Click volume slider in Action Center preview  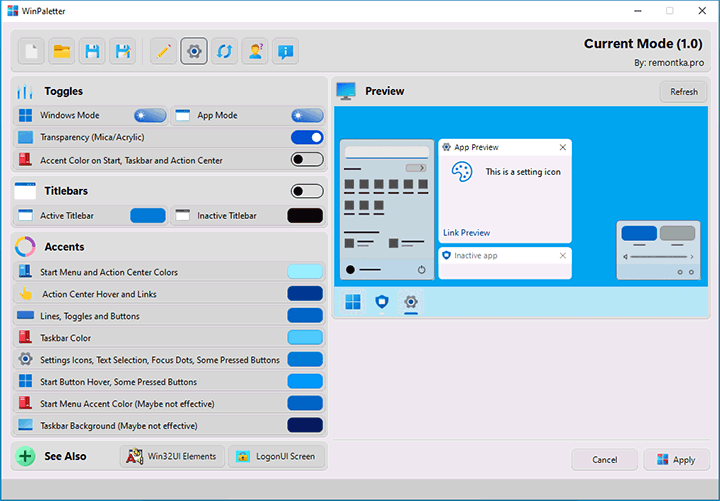(658, 257)
